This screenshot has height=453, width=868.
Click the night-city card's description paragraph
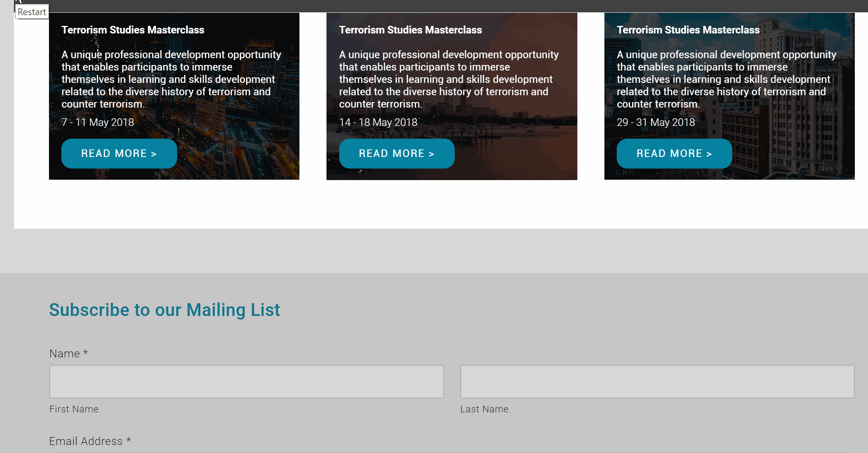[x=171, y=79]
